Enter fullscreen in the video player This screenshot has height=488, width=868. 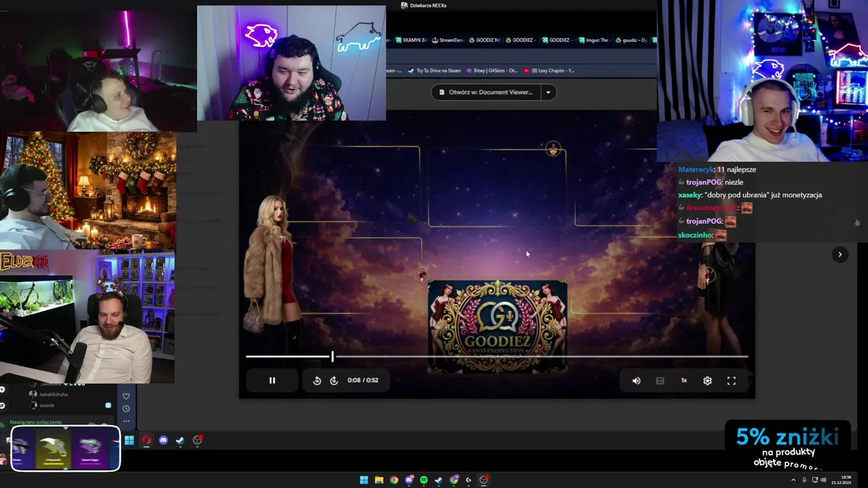[x=731, y=381]
